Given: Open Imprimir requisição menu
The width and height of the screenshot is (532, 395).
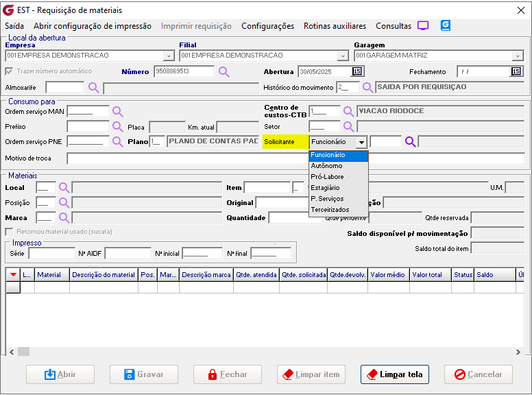Looking at the screenshot, I should tap(196, 26).
